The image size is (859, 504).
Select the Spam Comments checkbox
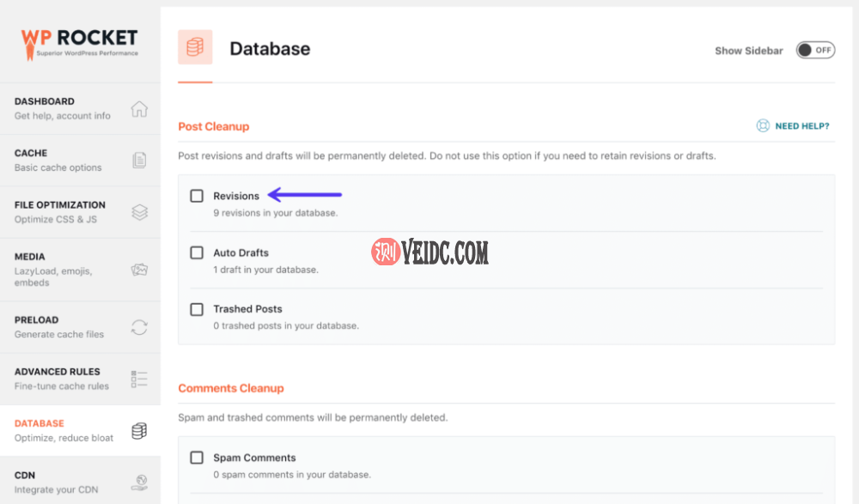(197, 458)
